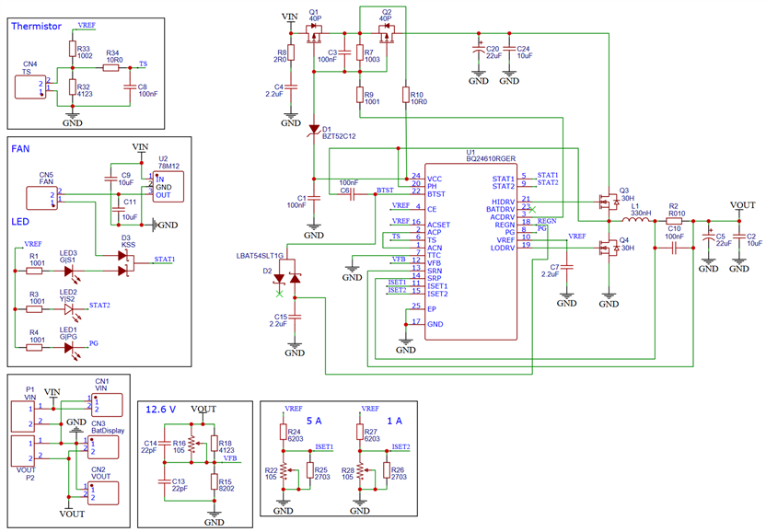Click the 'BQ24610RGER' part name
This screenshot has height=532, width=766.
[491, 158]
